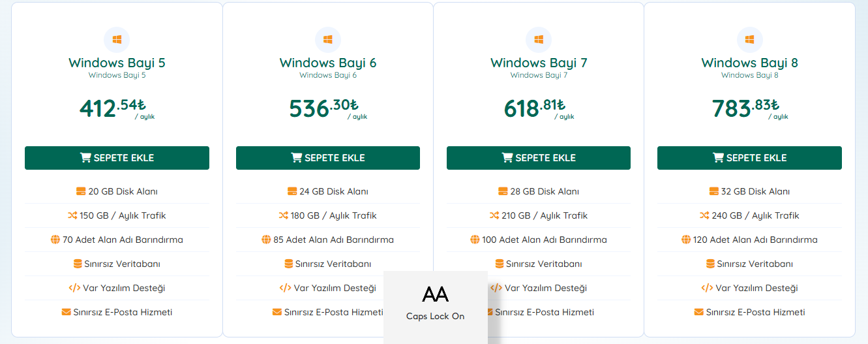The width and height of the screenshot is (868, 344).
Task: Select the Windows Bayi 6 heading
Action: pos(327,63)
